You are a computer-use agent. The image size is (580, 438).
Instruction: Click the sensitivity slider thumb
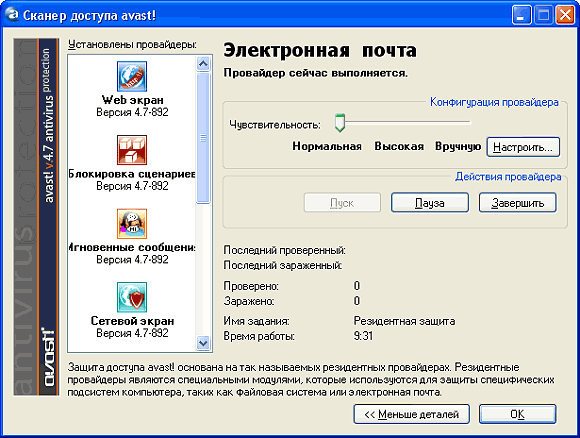(340, 123)
